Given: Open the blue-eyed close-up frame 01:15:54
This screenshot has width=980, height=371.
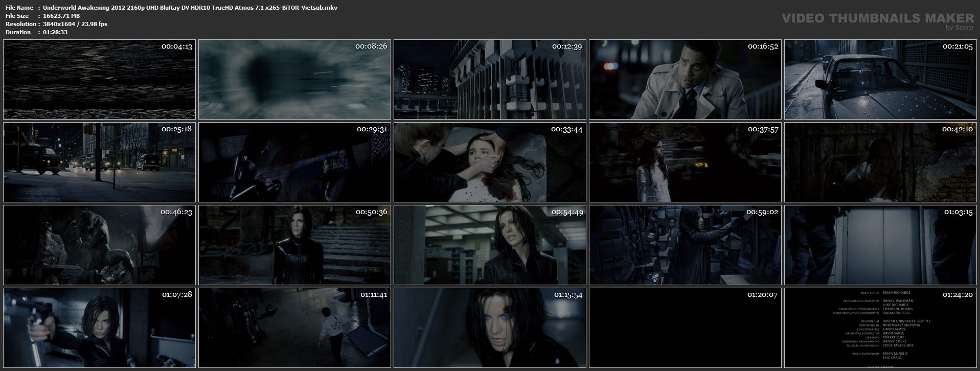Looking at the screenshot, I should (490, 328).
